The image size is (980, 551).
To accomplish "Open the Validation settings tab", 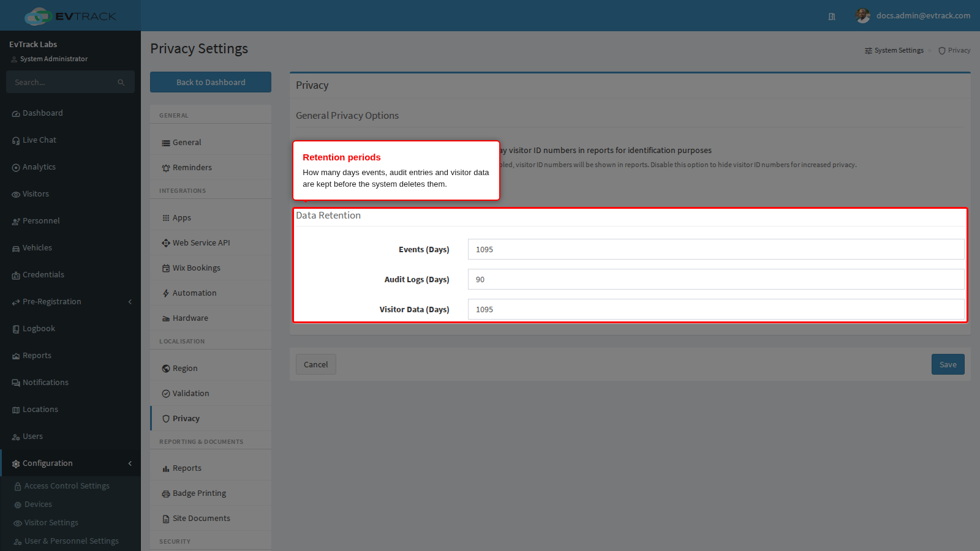I will click(211, 394).
